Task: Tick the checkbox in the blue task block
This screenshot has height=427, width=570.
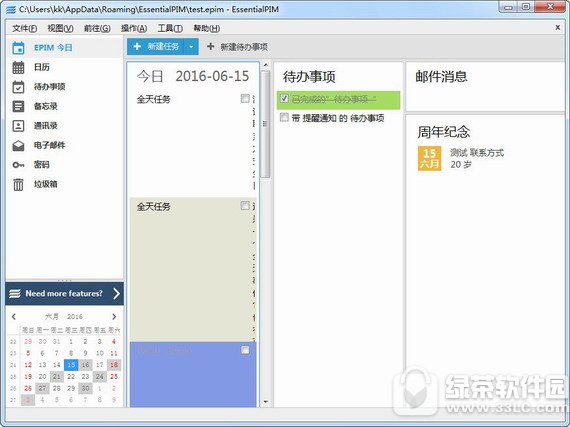Action: click(x=245, y=350)
